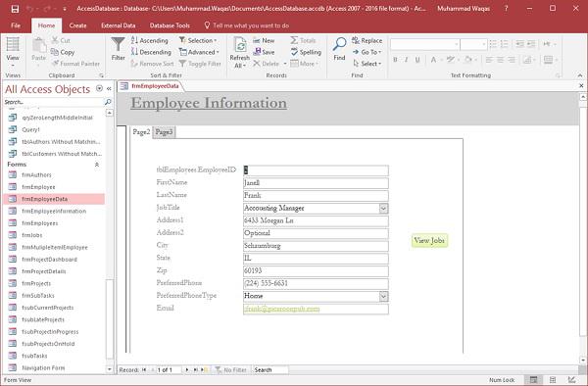Click the frank email hyperlink

[x=281, y=309]
